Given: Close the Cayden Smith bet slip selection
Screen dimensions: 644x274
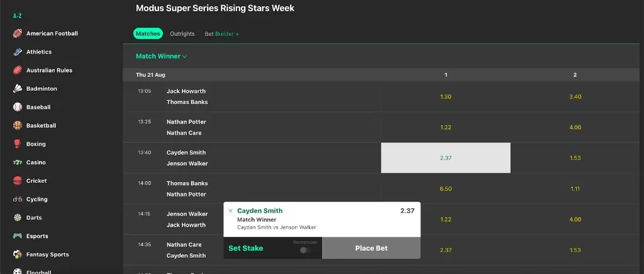Looking at the screenshot, I should (x=231, y=211).
